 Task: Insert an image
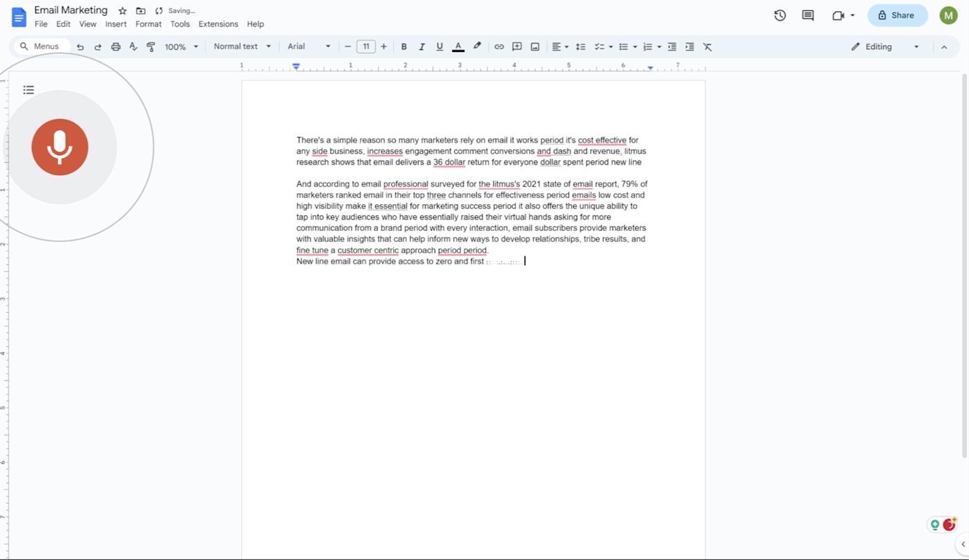click(535, 47)
